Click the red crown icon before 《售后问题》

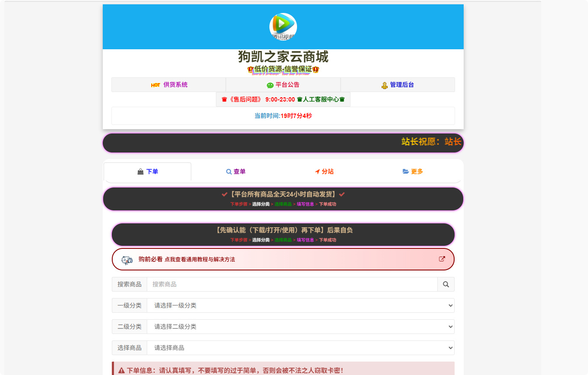tap(224, 99)
